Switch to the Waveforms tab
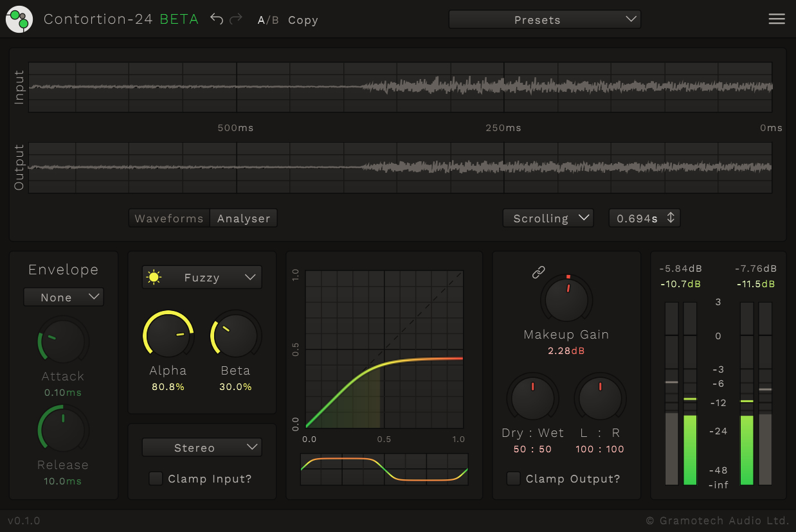 (169, 218)
